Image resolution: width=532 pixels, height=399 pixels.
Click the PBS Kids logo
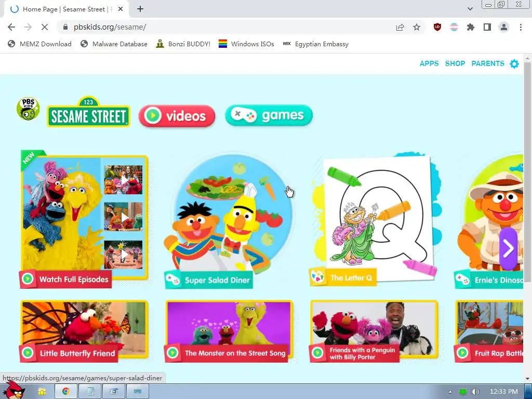[x=28, y=109]
